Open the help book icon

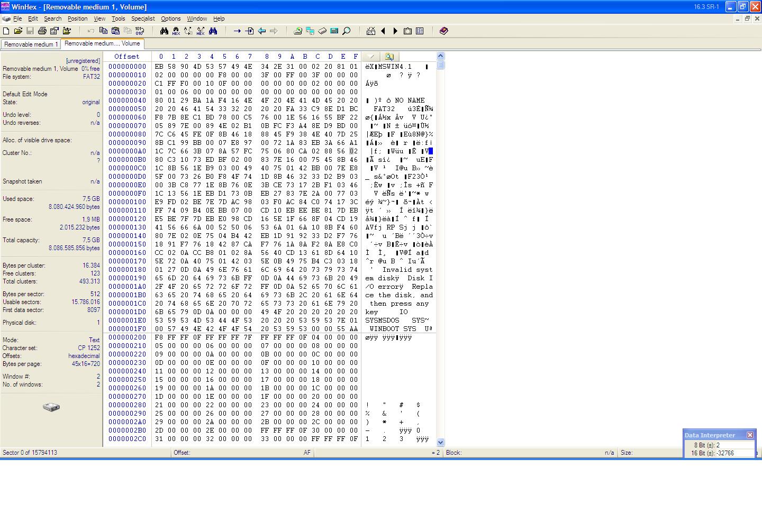click(444, 31)
